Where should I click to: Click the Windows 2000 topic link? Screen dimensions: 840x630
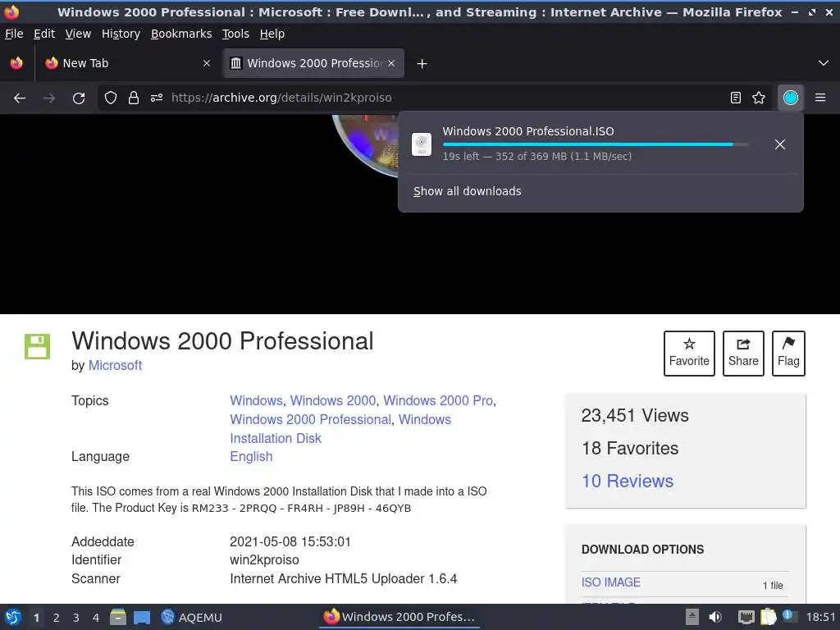tap(333, 400)
